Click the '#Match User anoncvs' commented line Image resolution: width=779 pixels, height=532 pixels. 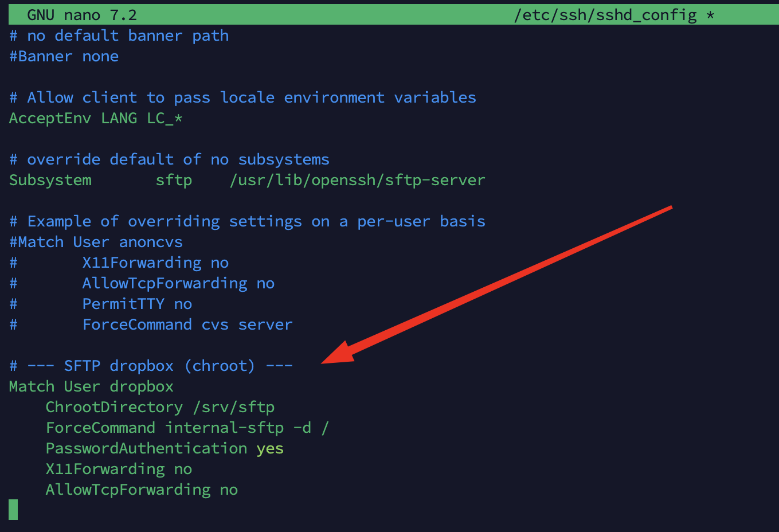(x=96, y=242)
